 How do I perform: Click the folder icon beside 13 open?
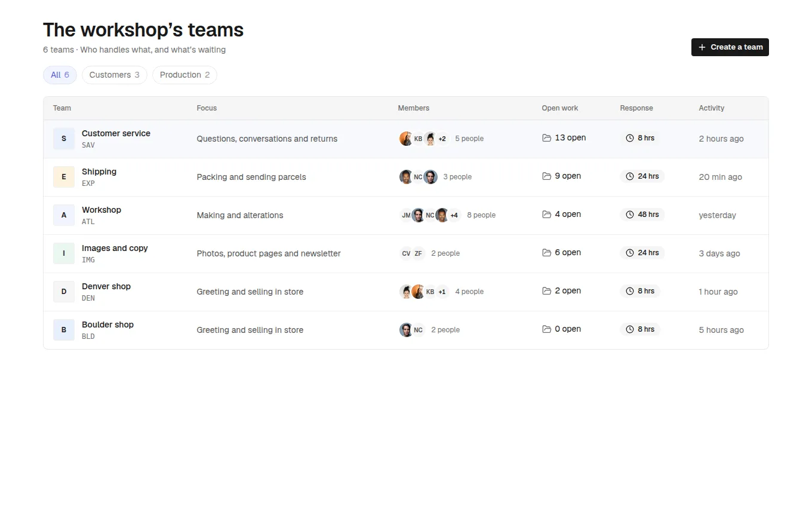point(546,138)
